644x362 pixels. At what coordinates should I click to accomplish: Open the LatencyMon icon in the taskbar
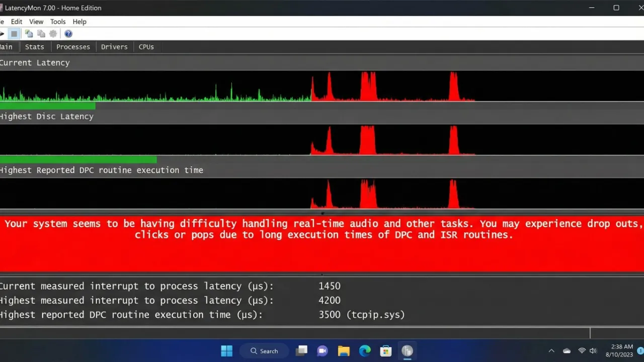coord(407,350)
